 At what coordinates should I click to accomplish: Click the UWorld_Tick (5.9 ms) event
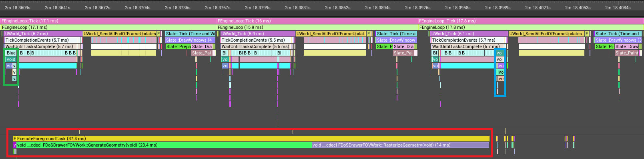click(258, 34)
